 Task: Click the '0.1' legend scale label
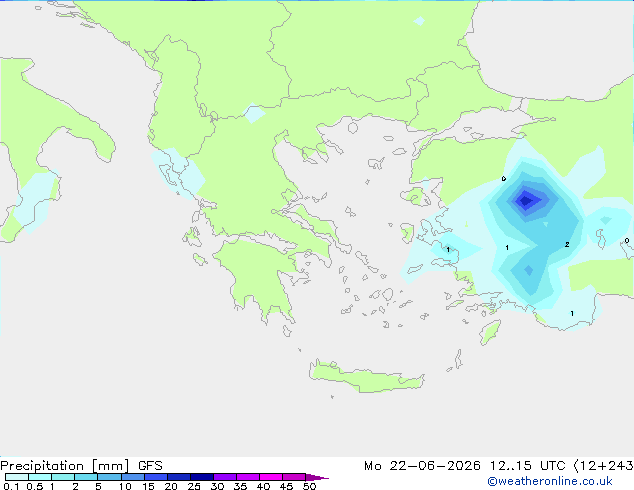tap(11, 486)
